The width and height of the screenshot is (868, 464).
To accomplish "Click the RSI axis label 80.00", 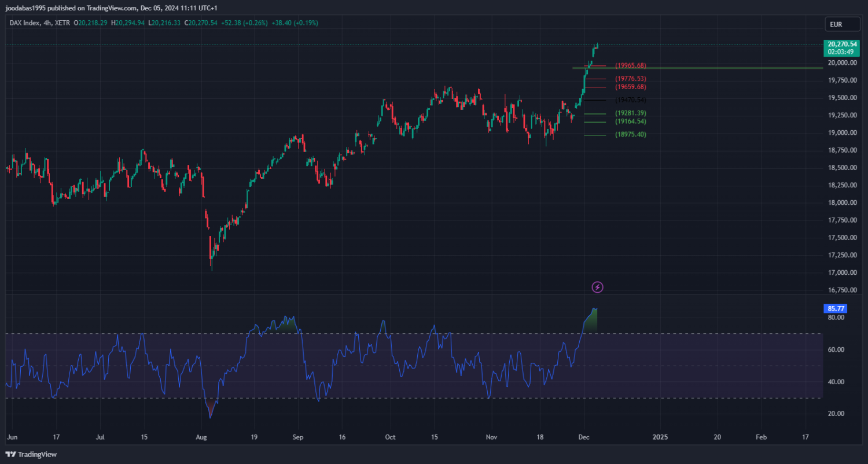I will [836, 318].
